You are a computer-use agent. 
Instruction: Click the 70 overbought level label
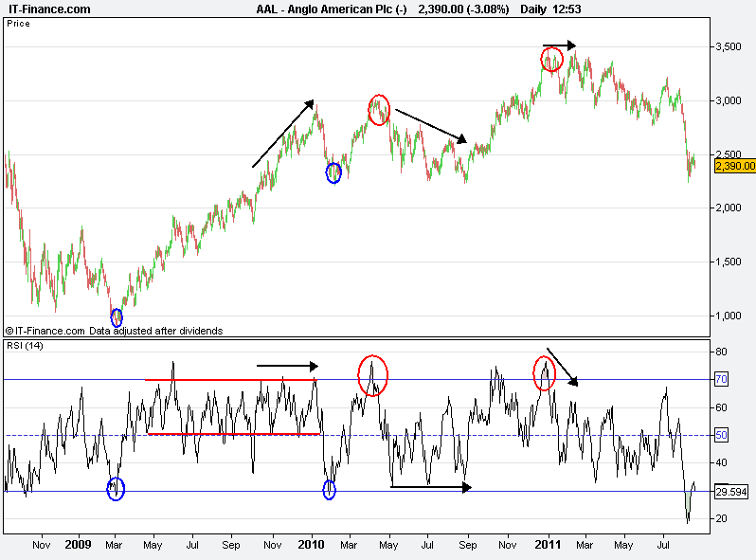[720, 380]
